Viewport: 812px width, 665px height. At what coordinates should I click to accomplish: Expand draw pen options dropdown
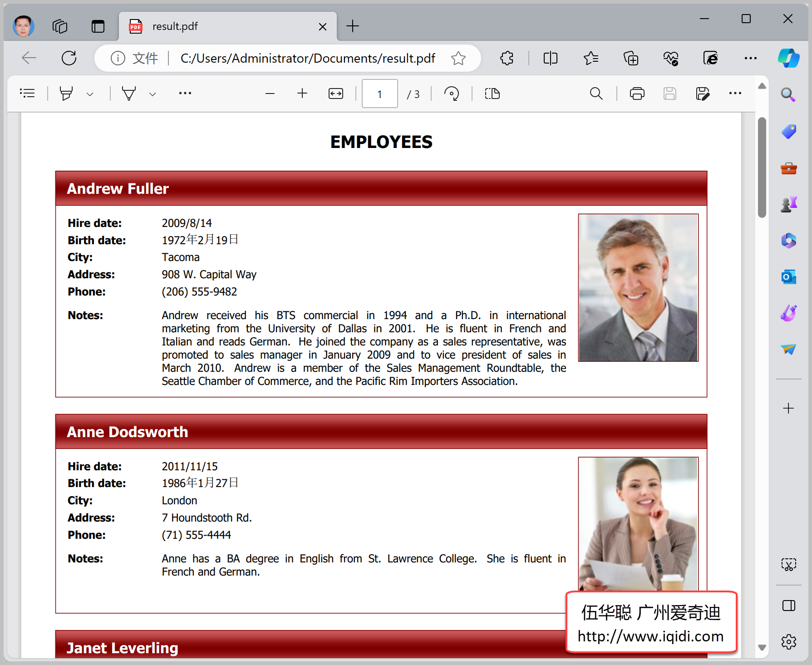[153, 94]
